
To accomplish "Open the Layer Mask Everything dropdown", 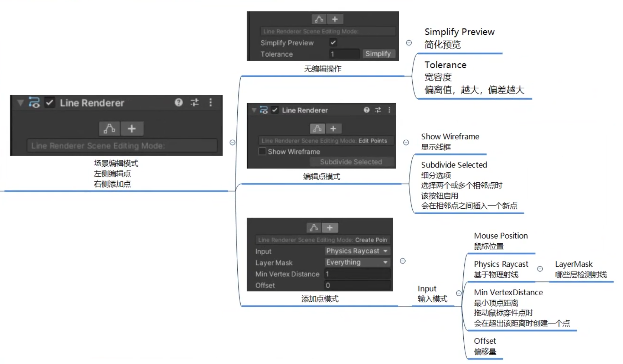I will tap(357, 262).
